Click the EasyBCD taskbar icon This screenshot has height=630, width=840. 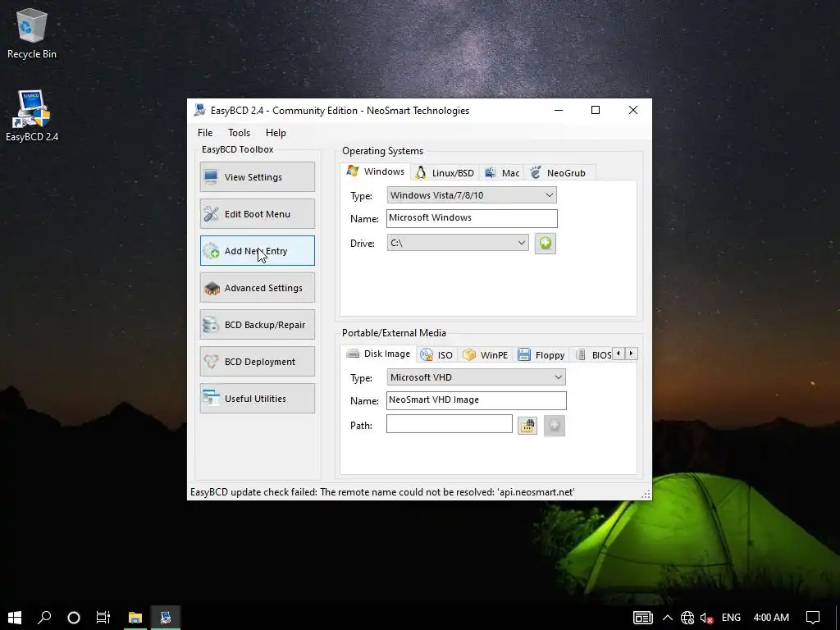pos(166,617)
